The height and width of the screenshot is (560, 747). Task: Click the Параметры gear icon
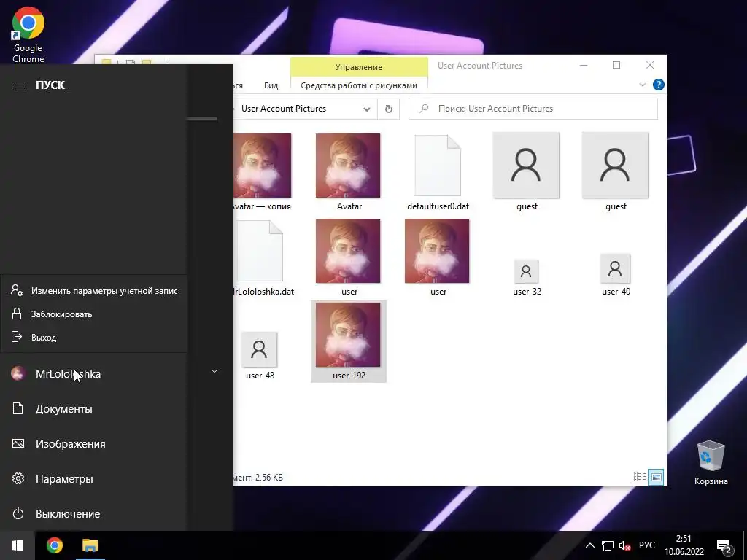[18, 478]
